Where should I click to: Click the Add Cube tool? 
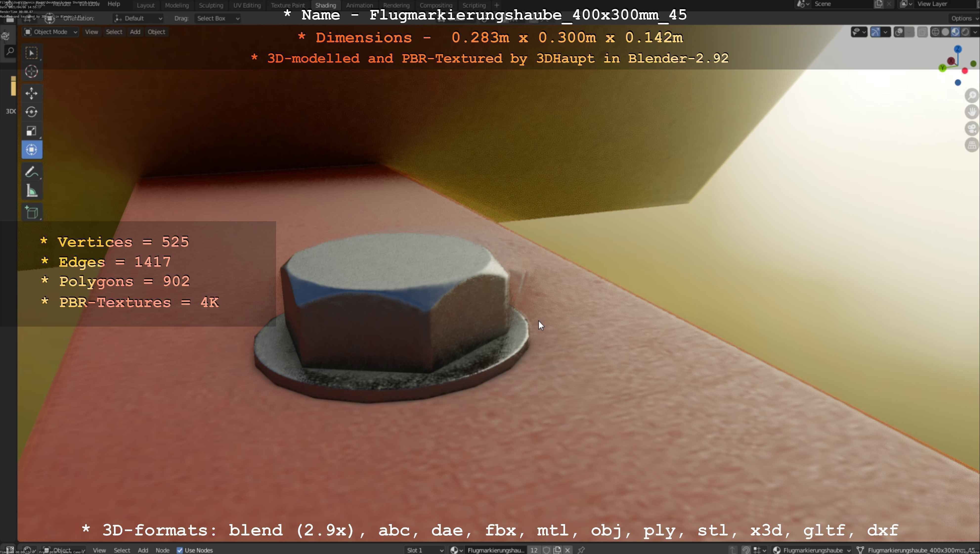click(31, 213)
